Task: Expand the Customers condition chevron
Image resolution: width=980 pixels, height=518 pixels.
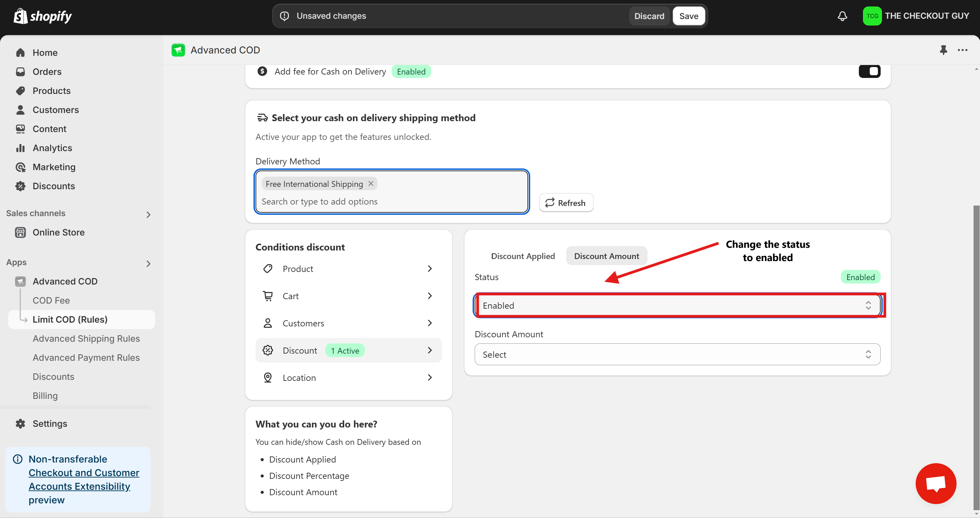Action: tap(429, 323)
